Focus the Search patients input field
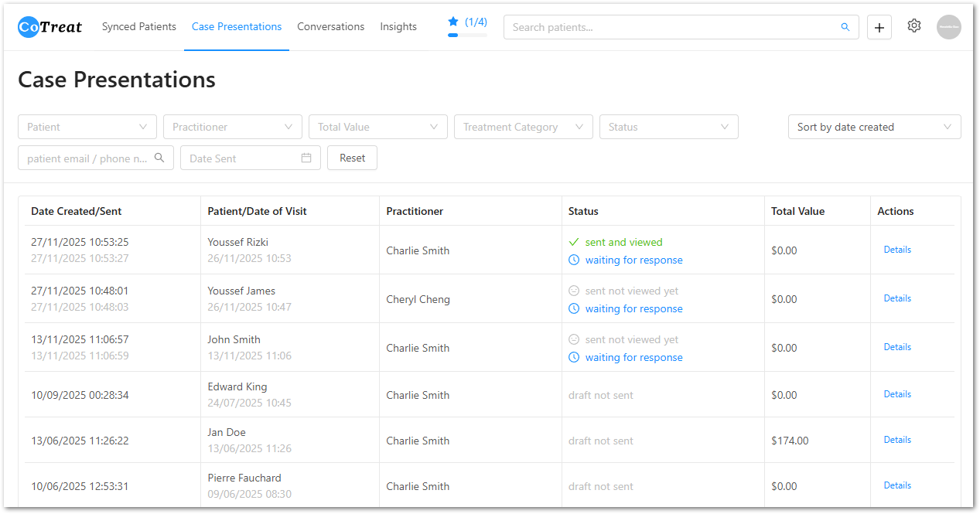The image size is (980, 514). tap(673, 27)
